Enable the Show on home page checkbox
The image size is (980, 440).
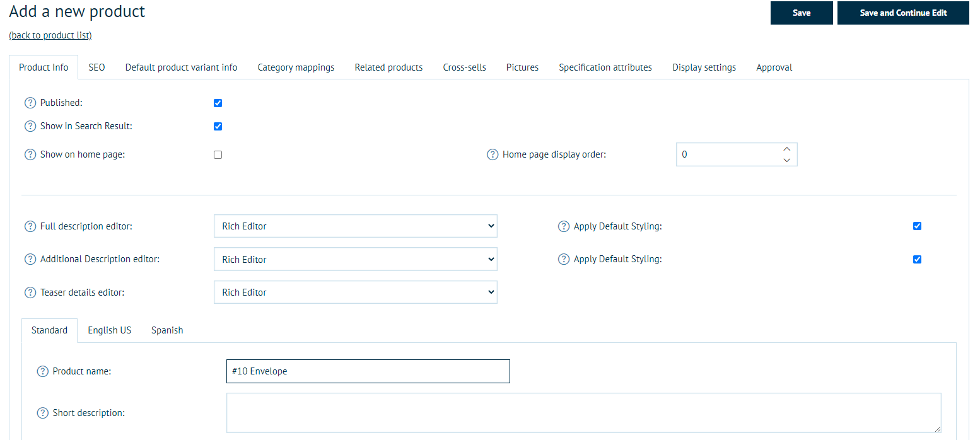pyautogui.click(x=218, y=154)
